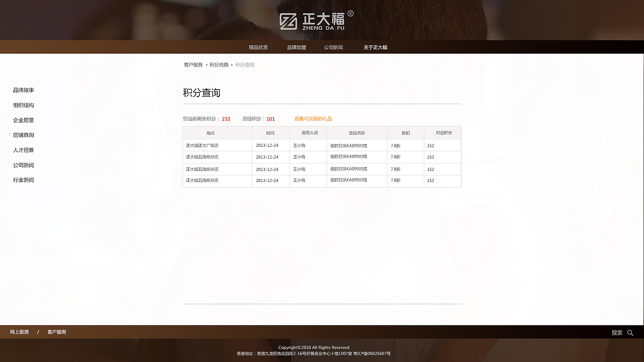Click the 搜索 text next to the magnifier

618,332
